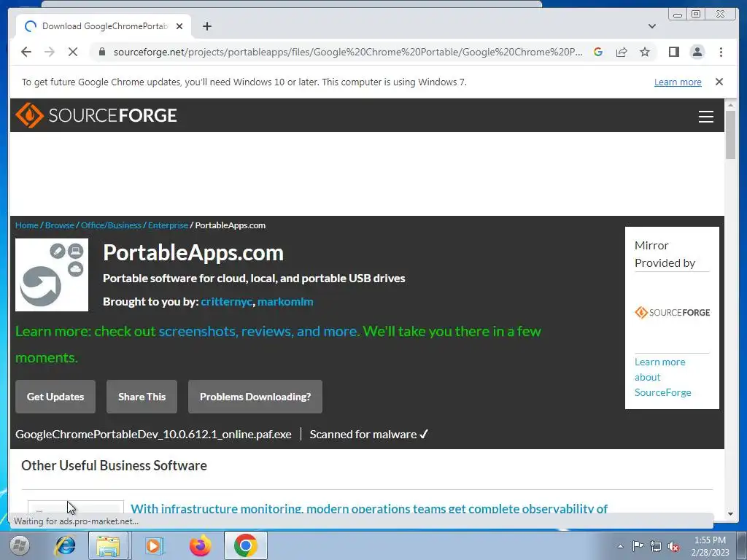Open the infrastructure monitoring ad link
The width and height of the screenshot is (747, 560).
pyautogui.click(x=368, y=508)
